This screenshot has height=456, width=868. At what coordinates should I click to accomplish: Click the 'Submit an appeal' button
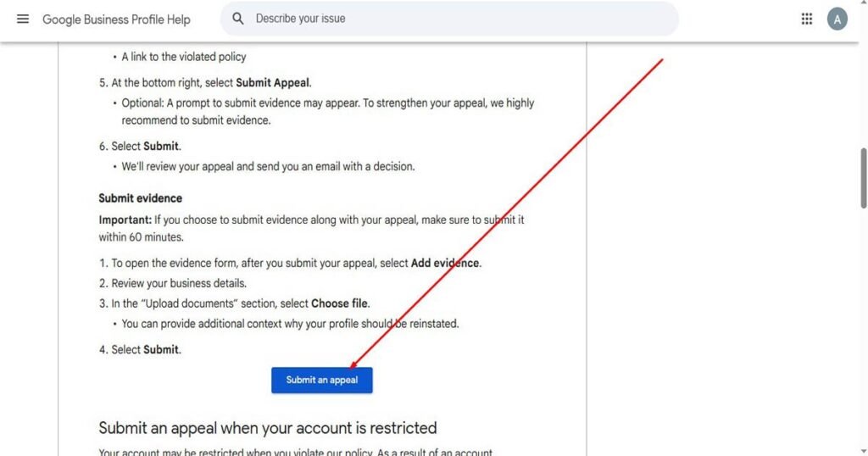pyautogui.click(x=321, y=381)
